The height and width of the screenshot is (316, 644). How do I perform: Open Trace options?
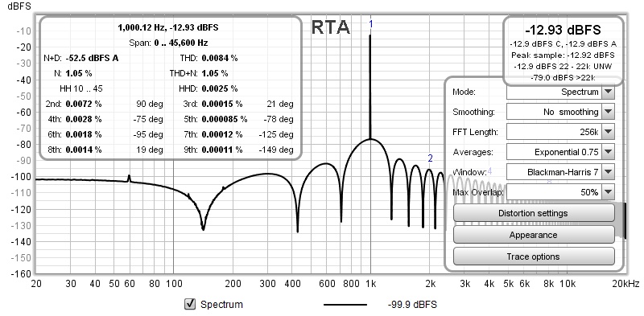point(533,256)
